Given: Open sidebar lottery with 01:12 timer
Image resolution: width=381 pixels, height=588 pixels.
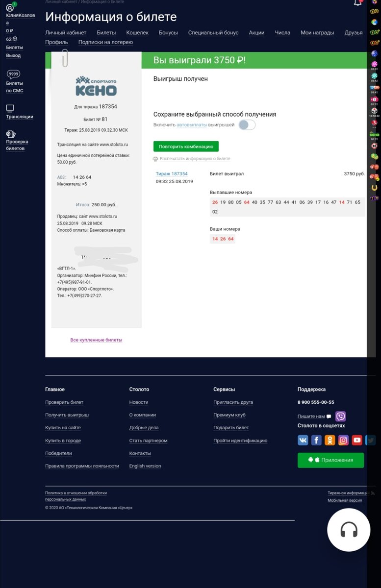Looking at the screenshot, I should [374, 99].
